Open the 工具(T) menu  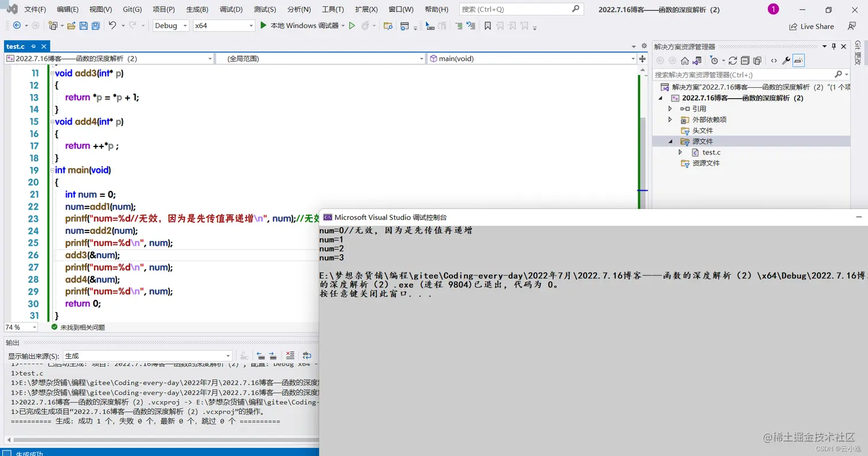click(333, 9)
